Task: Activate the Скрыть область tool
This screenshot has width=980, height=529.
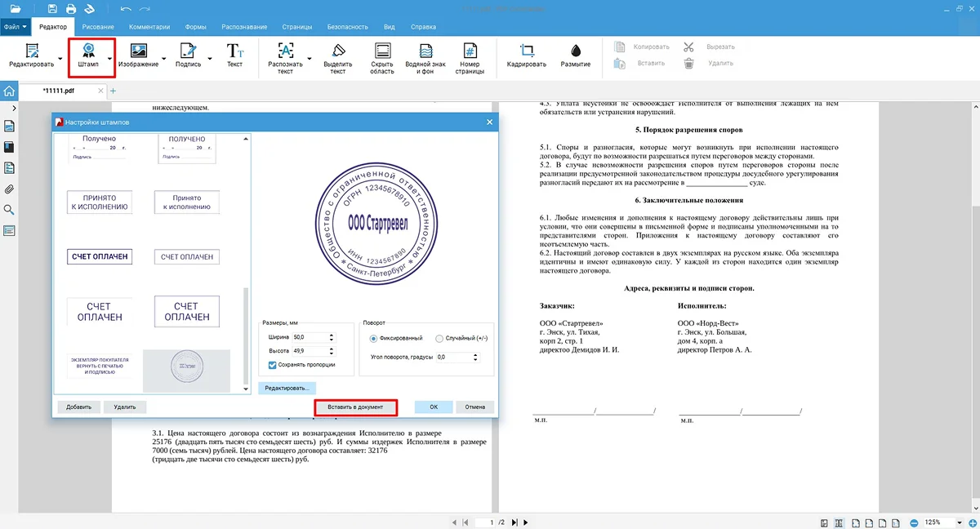Action: (x=382, y=56)
